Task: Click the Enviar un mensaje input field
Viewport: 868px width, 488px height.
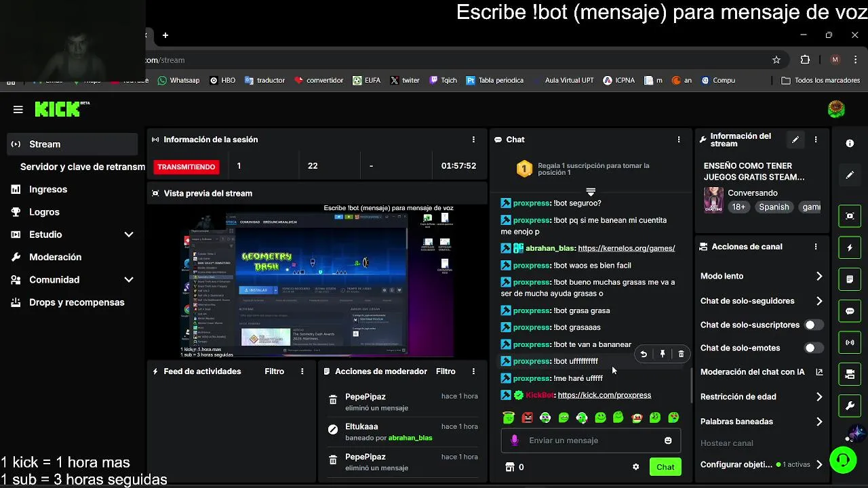Action: pos(591,441)
